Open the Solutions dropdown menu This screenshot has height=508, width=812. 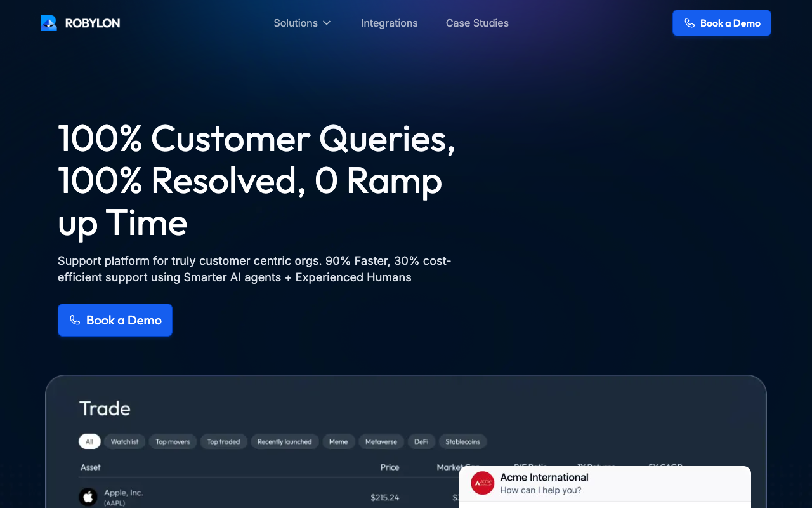pyautogui.click(x=302, y=23)
